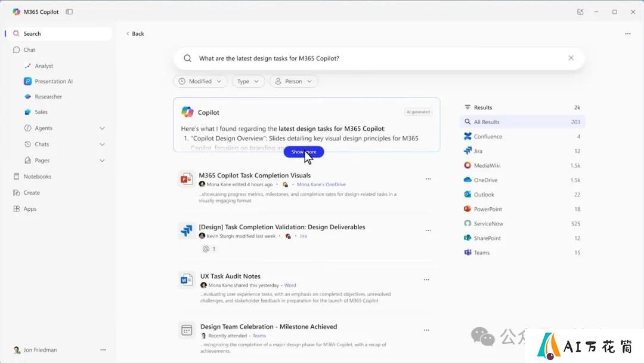The height and width of the screenshot is (363, 644).
Task: Open the Person filter dropdown
Action: coord(293,81)
